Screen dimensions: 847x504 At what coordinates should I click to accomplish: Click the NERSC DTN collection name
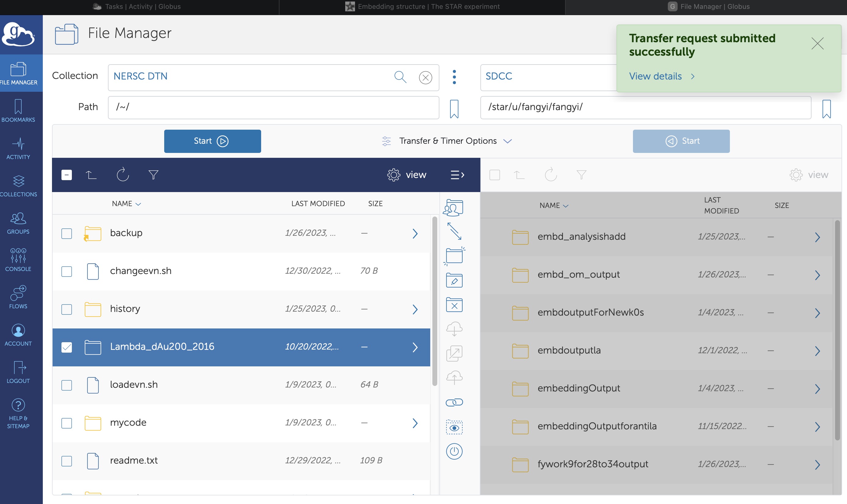(x=140, y=76)
